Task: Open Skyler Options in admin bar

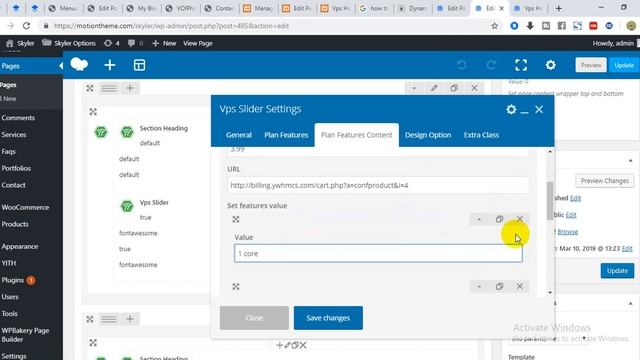Action: tap(69, 43)
